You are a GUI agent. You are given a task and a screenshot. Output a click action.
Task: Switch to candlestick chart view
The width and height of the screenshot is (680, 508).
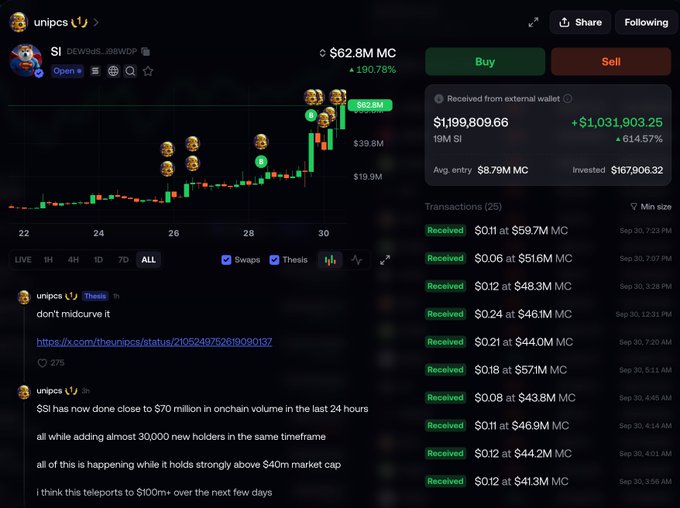(330, 260)
